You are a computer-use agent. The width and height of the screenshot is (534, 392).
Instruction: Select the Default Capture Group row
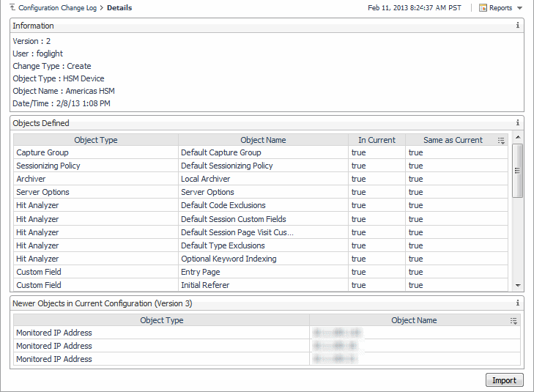261,152
